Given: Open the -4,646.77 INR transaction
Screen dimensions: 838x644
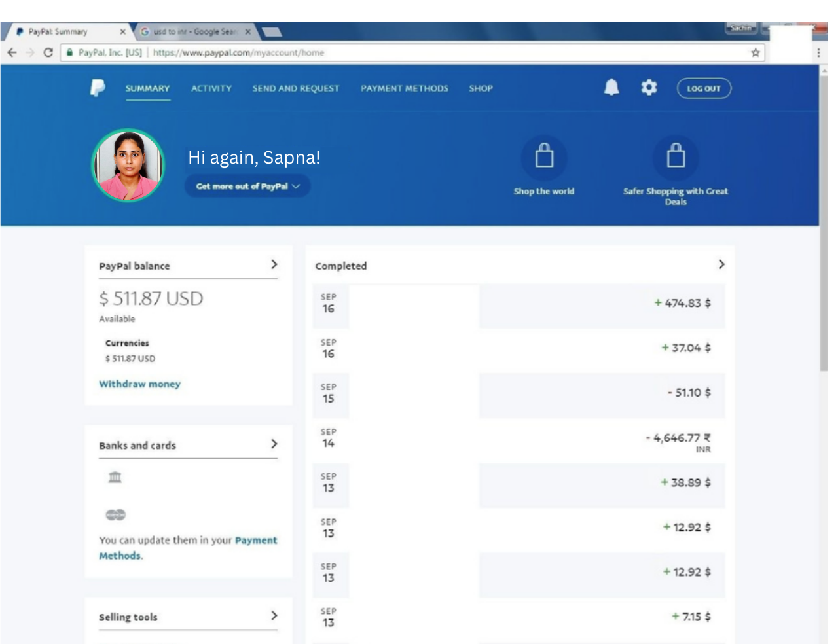Looking at the screenshot, I should (x=519, y=440).
